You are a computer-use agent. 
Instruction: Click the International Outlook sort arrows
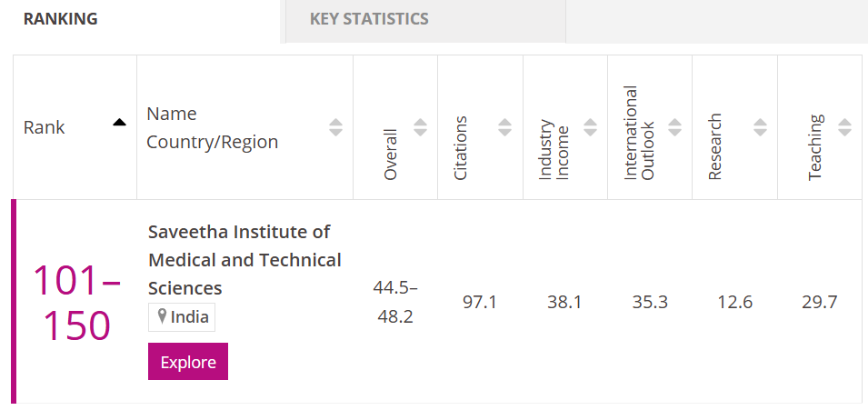pos(674,127)
